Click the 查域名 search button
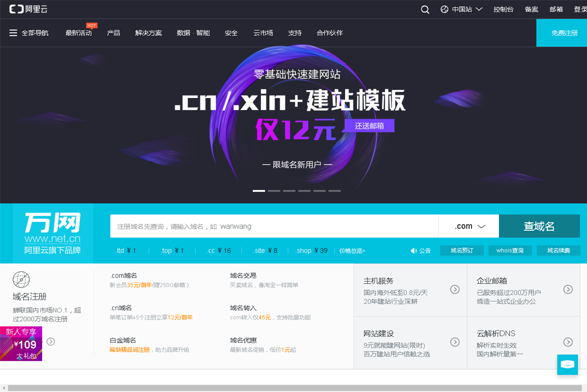Image resolution: width=587 pixels, height=392 pixels. (x=539, y=226)
